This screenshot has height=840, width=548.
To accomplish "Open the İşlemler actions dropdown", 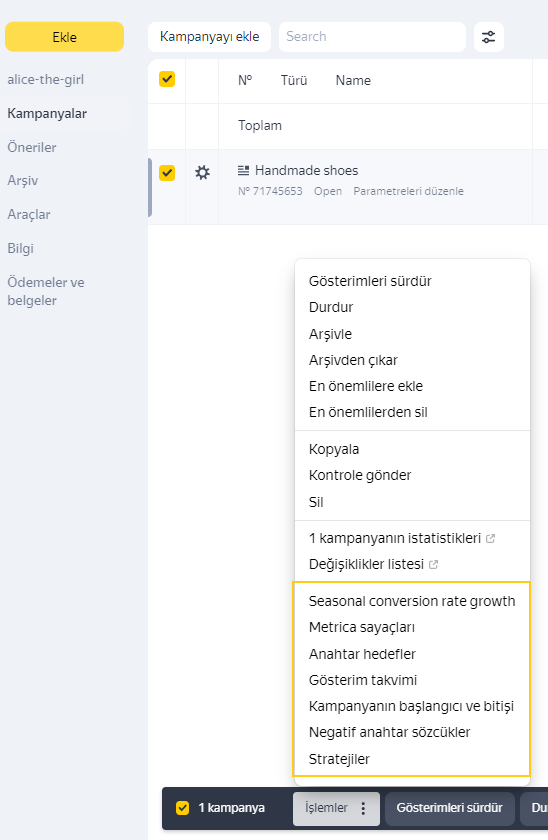I will click(x=336, y=808).
